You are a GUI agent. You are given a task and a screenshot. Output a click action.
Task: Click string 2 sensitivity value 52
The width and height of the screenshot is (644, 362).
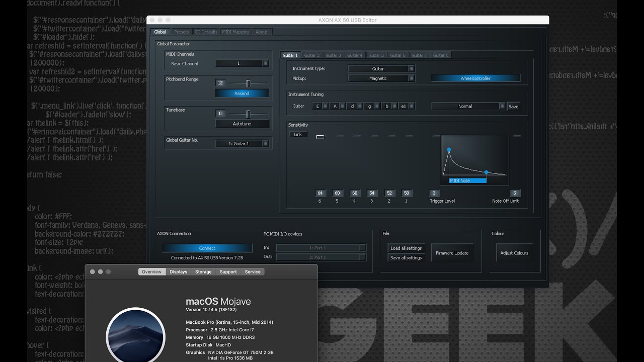tap(389, 193)
